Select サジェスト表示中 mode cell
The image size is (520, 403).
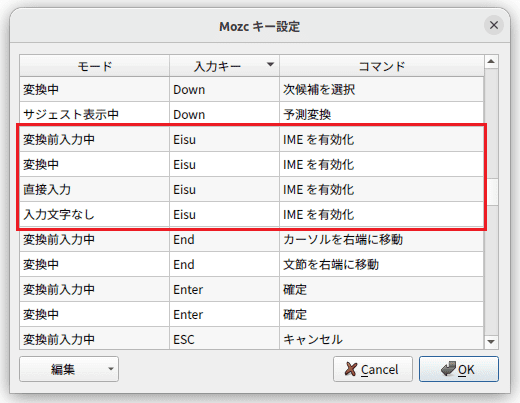(x=94, y=114)
